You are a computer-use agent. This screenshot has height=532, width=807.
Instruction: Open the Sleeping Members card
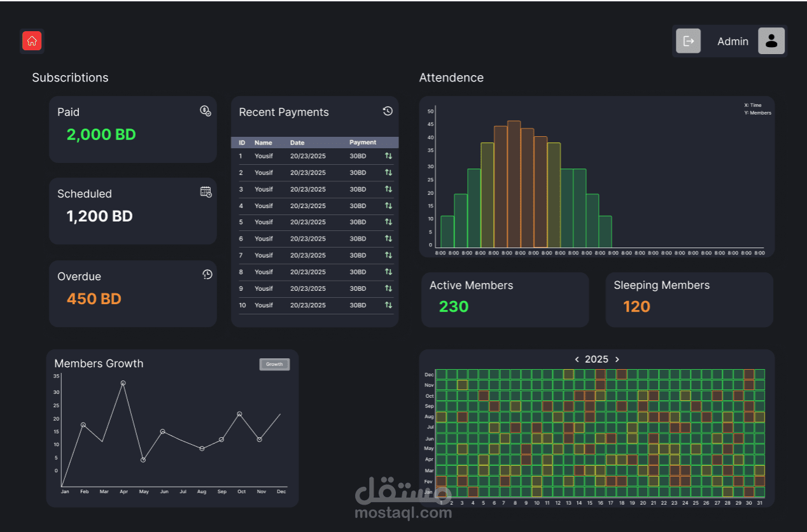(x=689, y=300)
